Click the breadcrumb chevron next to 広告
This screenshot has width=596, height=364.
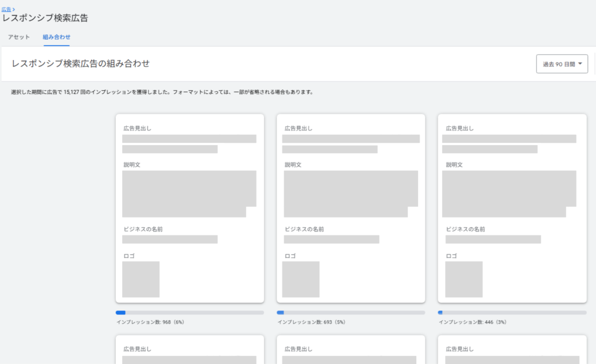[x=13, y=9]
